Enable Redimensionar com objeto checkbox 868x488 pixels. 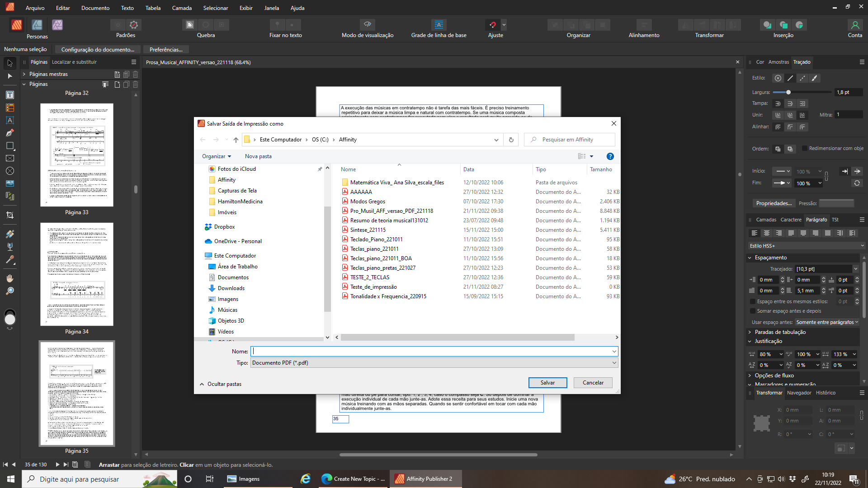click(x=805, y=148)
